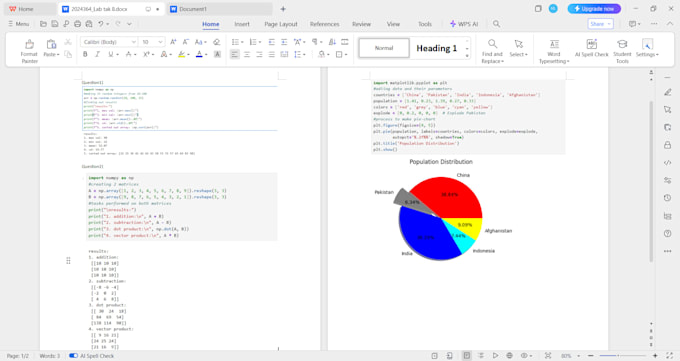Zoom out with minus button
680x361 pixels.
click(x=590, y=356)
